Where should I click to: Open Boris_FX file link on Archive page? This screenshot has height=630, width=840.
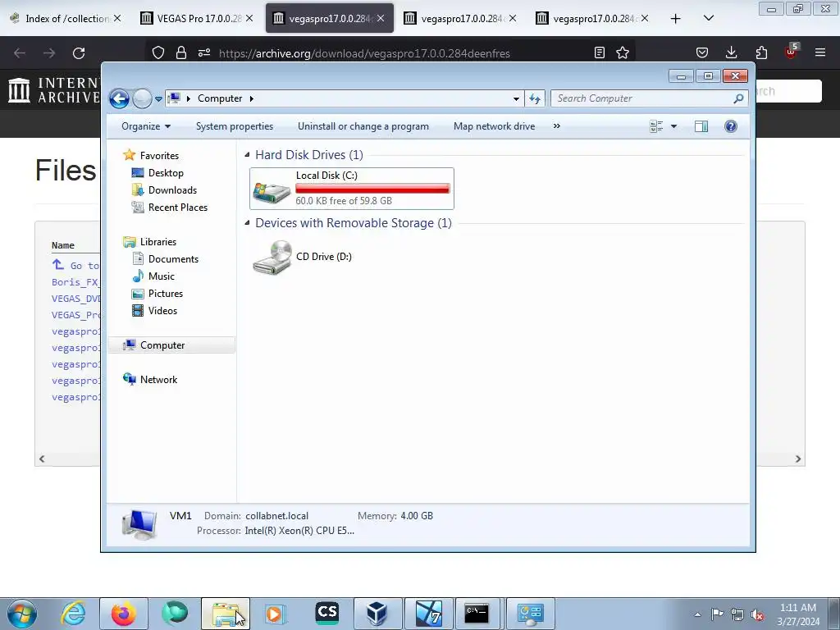[x=75, y=282]
